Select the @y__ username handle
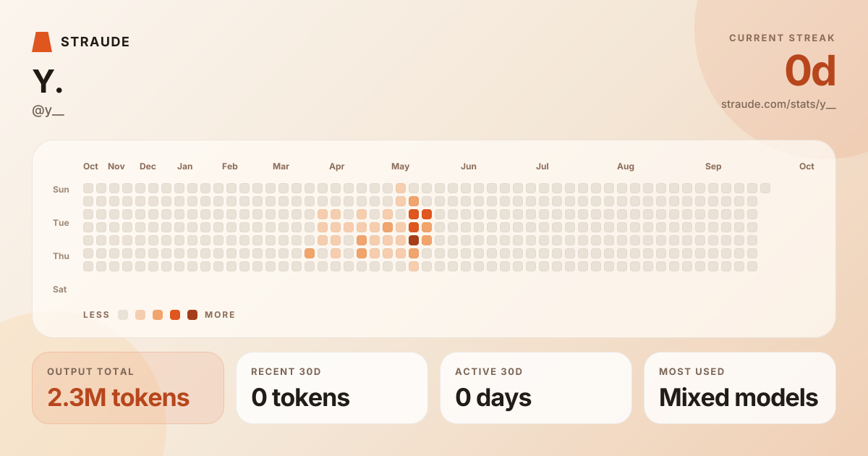Screen dimensions: 868x456 [48, 111]
